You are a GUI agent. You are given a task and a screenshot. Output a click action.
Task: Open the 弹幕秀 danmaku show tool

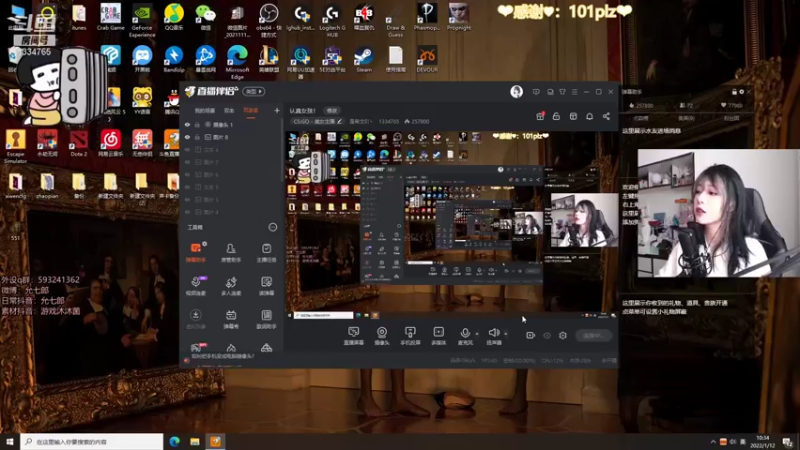click(x=231, y=319)
